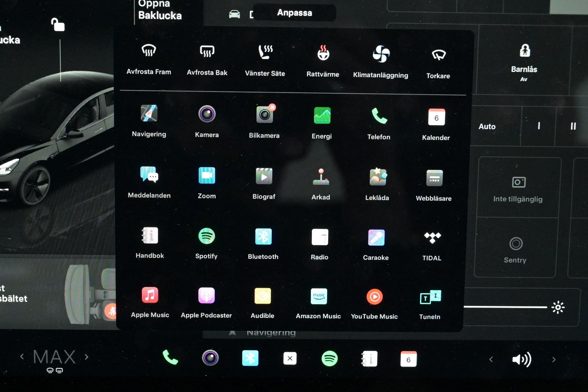Open phone from bottom dock
Image resolution: width=588 pixels, height=392 pixels.
click(170, 357)
